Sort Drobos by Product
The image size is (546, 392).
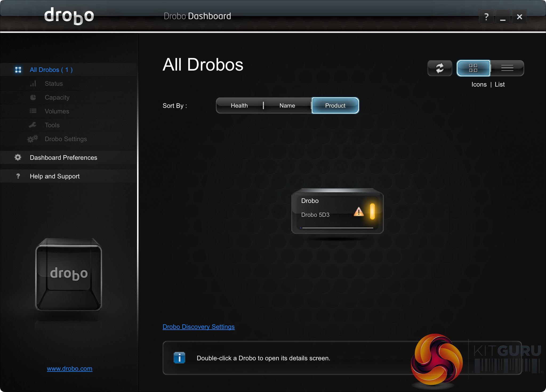click(x=335, y=106)
